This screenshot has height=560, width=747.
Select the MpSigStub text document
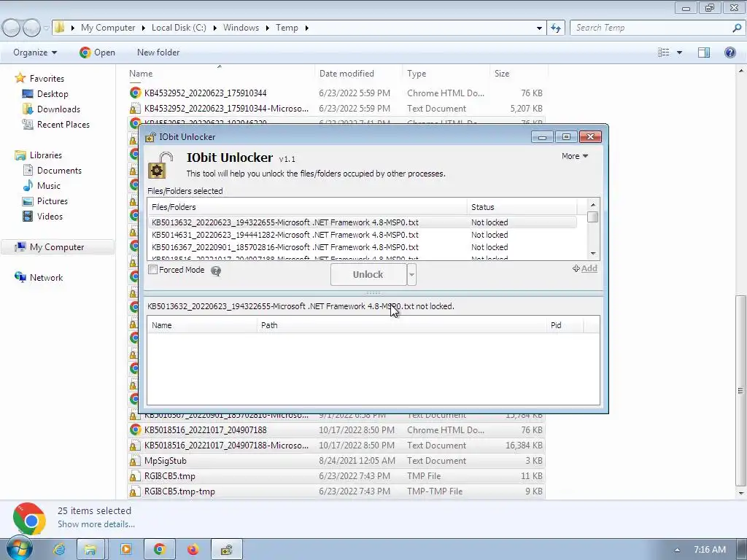click(x=336, y=461)
